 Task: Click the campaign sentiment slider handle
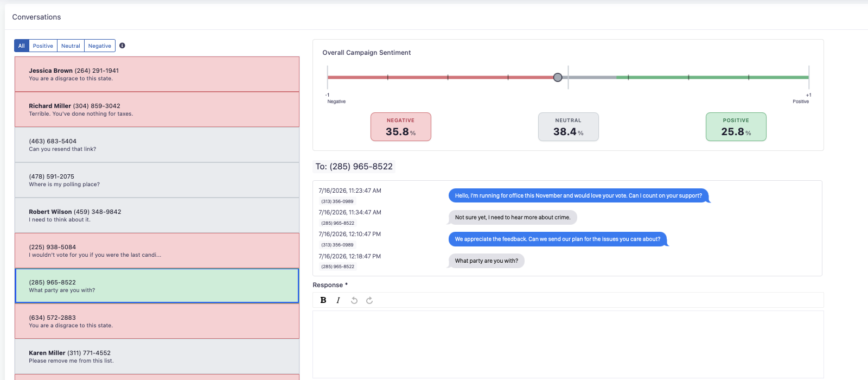[558, 77]
